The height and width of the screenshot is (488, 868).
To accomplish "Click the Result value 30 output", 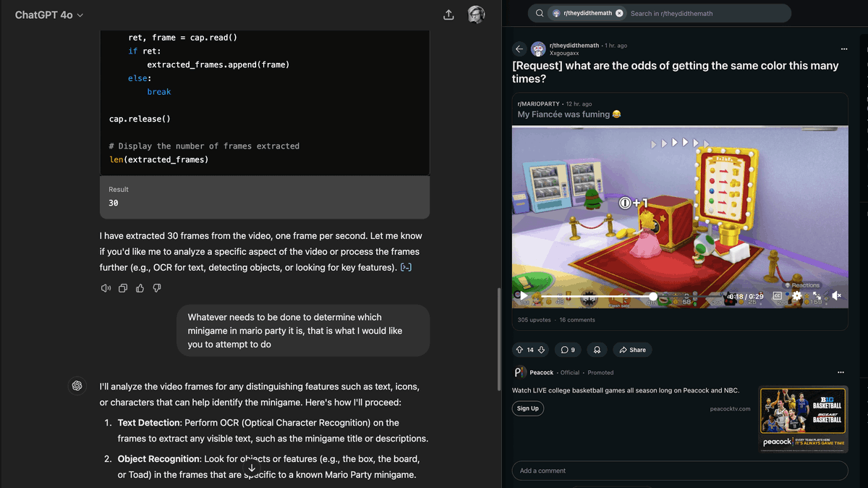I will click(x=114, y=203).
